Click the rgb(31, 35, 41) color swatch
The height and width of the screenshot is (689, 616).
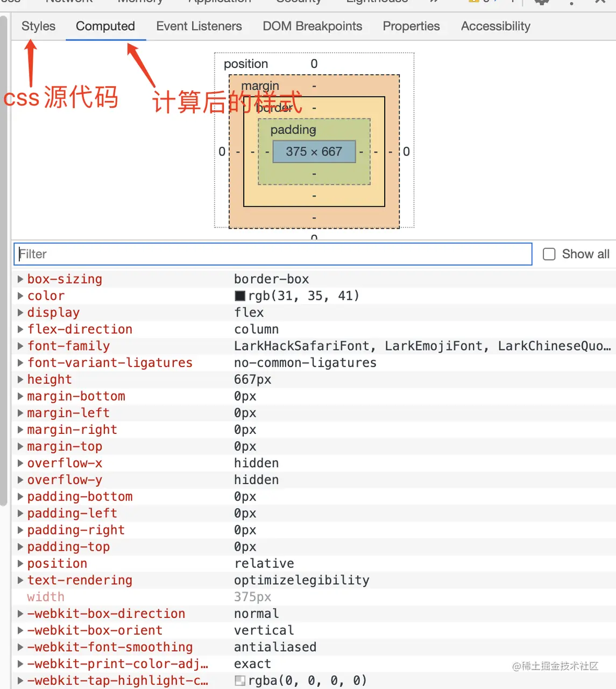click(x=240, y=296)
